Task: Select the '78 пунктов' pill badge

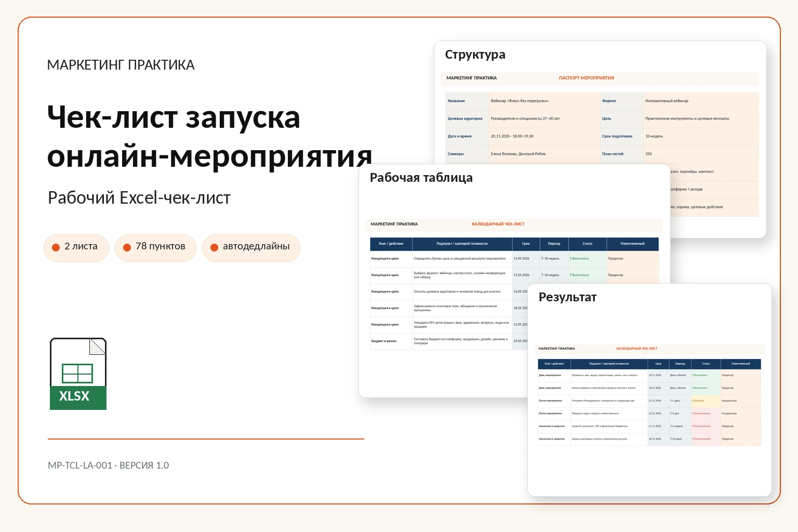Action: [x=155, y=247]
